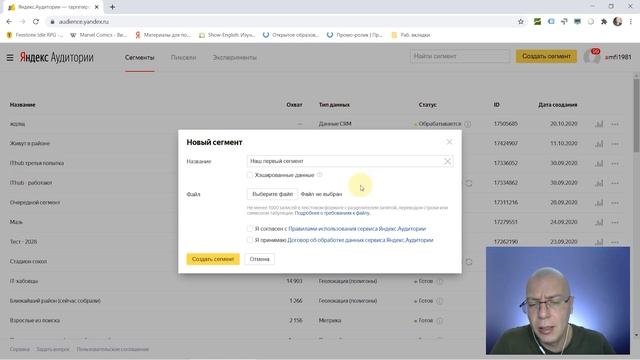Viewport: 640px width, 360px height.
Task: Switch to the Сегменты tab
Action: 140,58
